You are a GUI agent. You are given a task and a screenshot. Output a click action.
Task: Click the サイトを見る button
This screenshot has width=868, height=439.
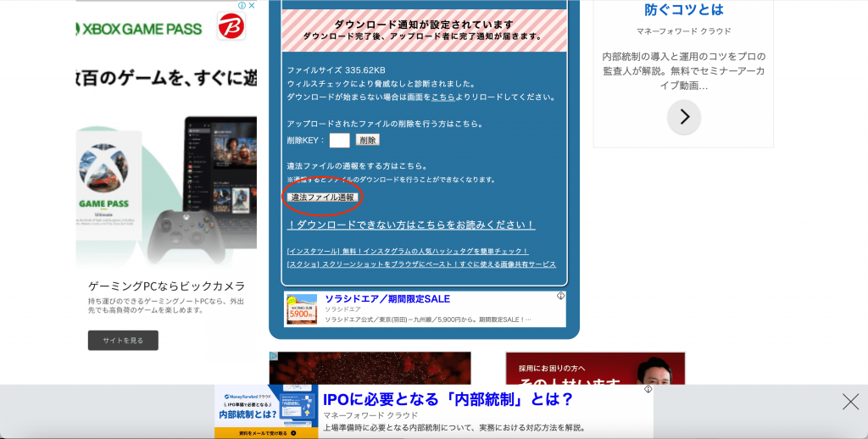123,341
